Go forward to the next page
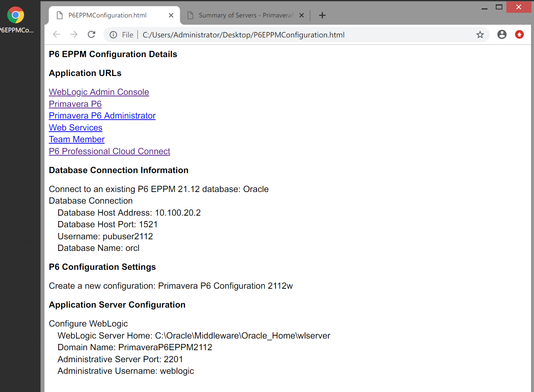 coord(74,35)
